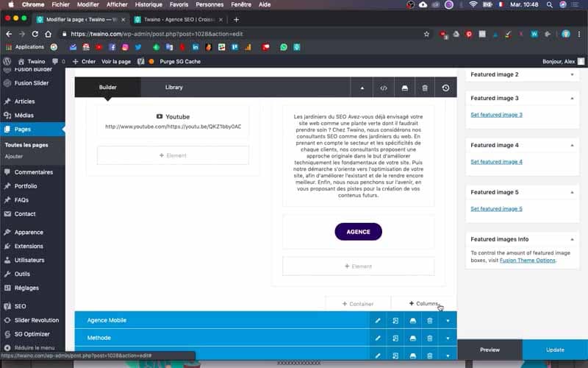Open a new browser tab with the plus icon
Viewport: 588px width, 368px height.
[x=236, y=20]
